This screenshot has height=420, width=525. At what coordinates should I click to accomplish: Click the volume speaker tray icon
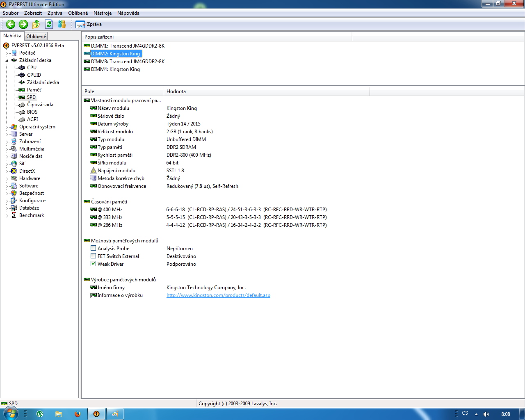486,414
